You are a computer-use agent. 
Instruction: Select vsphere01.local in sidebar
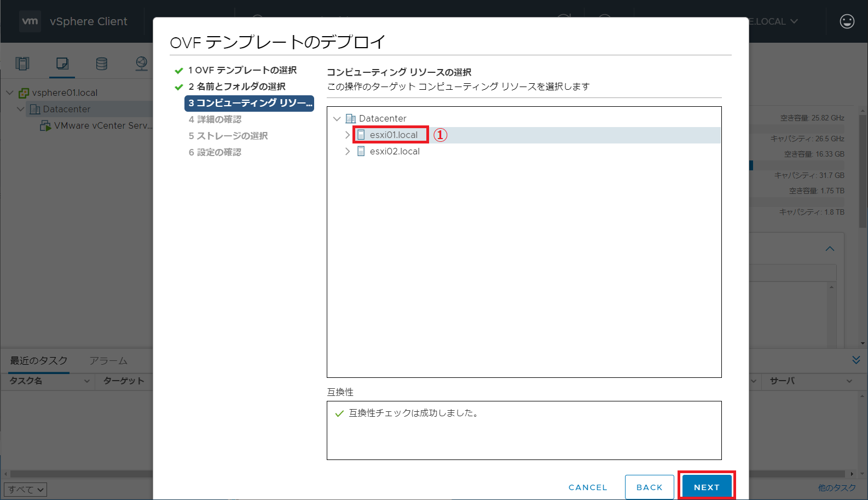click(65, 93)
